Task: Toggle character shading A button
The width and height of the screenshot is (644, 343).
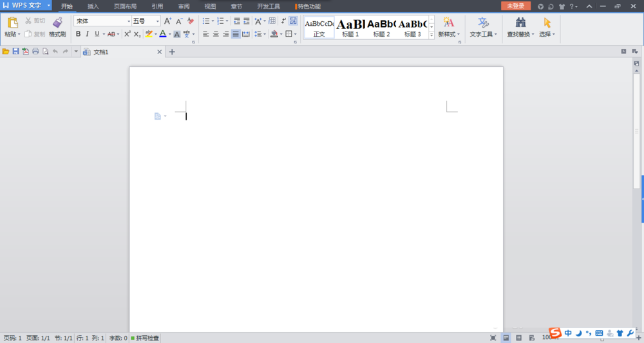Action: pos(176,34)
